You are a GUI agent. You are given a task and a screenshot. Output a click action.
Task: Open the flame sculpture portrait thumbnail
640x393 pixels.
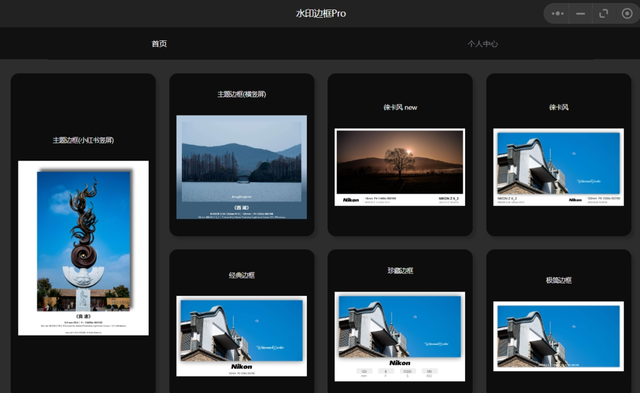click(83, 248)
